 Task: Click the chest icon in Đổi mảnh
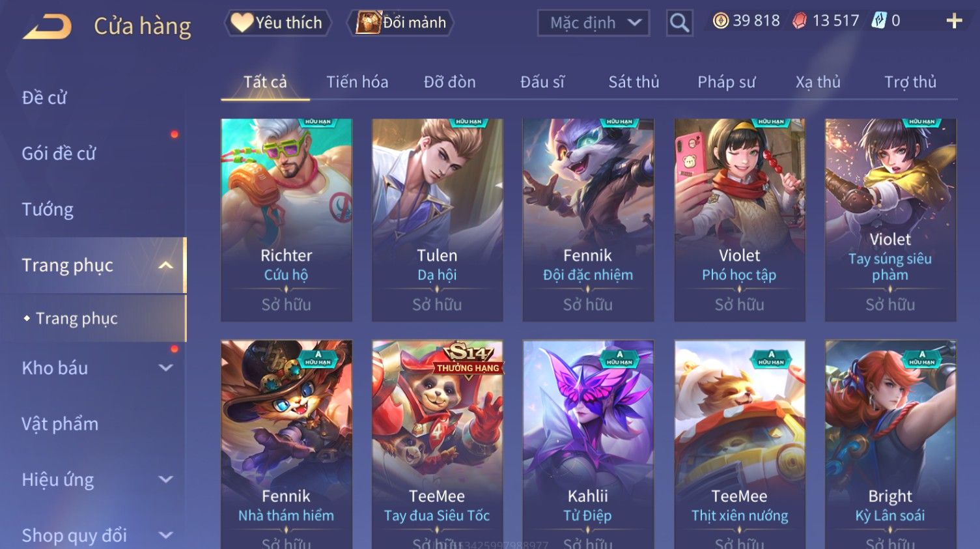point(368,23)
